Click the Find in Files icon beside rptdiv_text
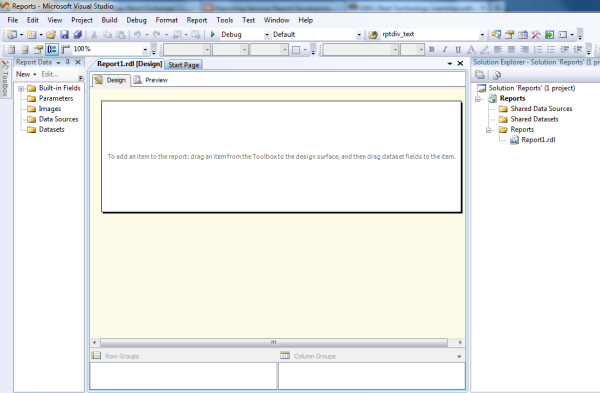Image resolution: width=600 pixels, height=393 pixels. pyautogui.click(x=373, y=35)
